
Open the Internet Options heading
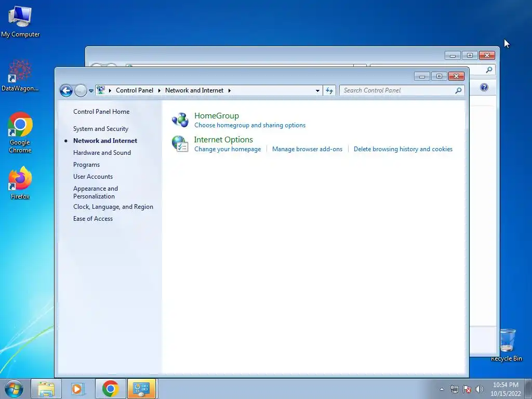click(x=223, y=139)
